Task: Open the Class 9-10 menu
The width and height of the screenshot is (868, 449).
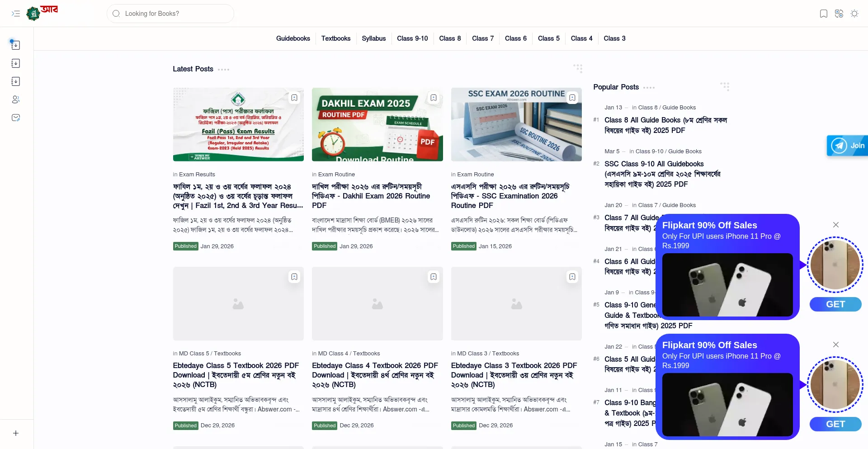Action: [412, 38]
